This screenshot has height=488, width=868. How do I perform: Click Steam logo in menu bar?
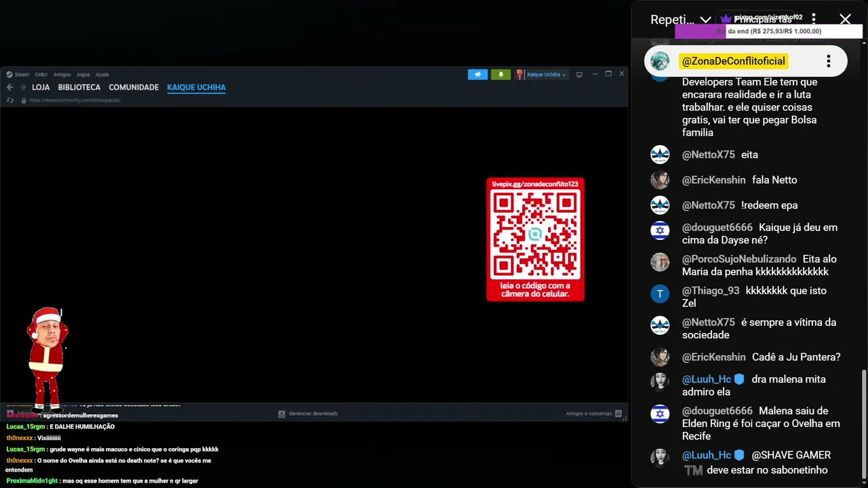point(9,75)
